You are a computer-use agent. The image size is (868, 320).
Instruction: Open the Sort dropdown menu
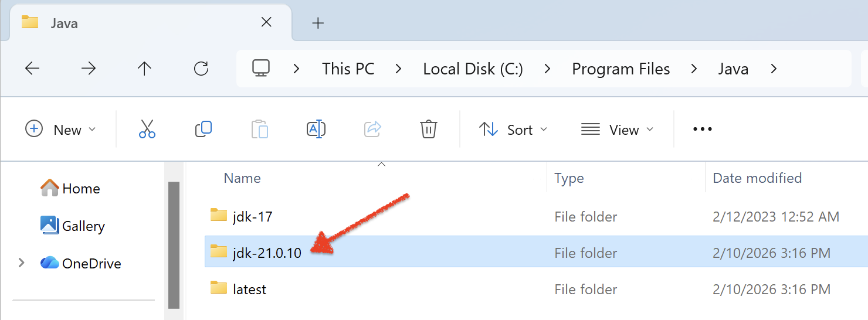pyautogui.click(x=513, y=129)
